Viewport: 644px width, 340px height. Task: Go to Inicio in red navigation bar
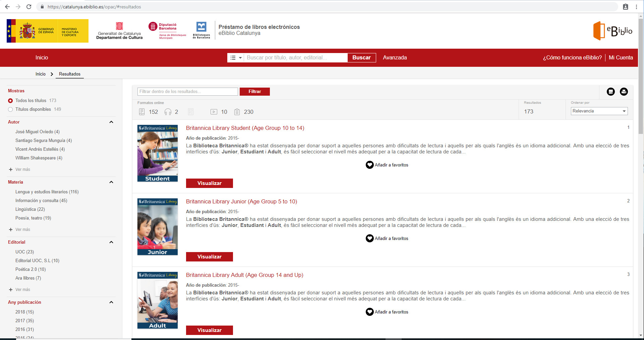coord(42,58)
